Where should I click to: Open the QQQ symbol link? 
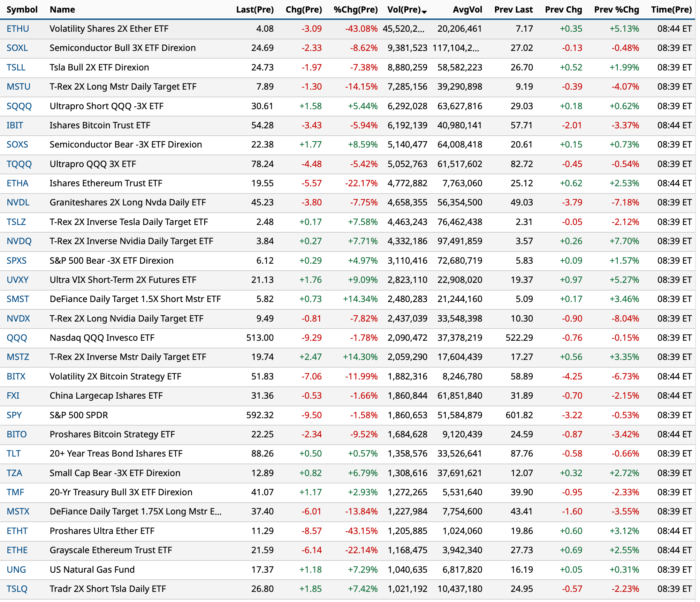pos(17,338)
